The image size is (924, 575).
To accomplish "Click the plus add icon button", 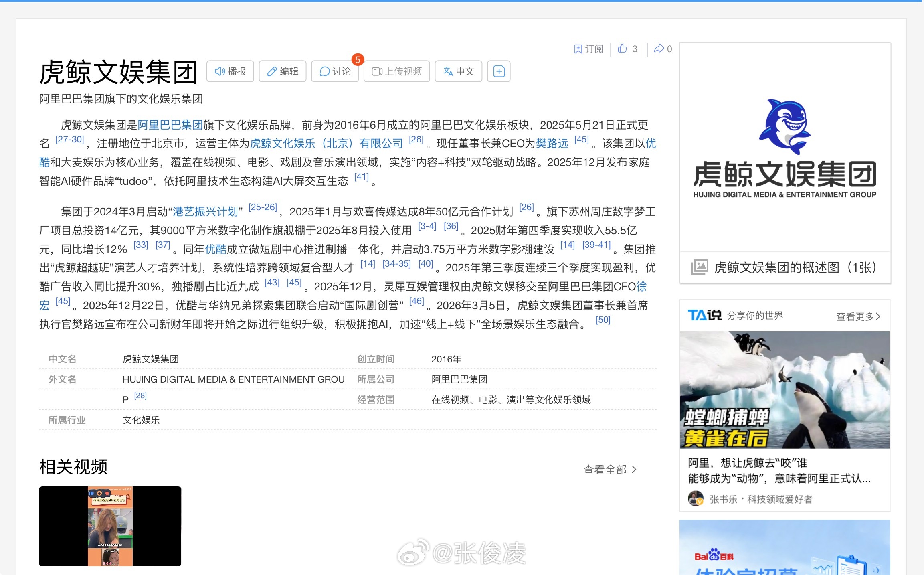I will click(x=499, y=71).
